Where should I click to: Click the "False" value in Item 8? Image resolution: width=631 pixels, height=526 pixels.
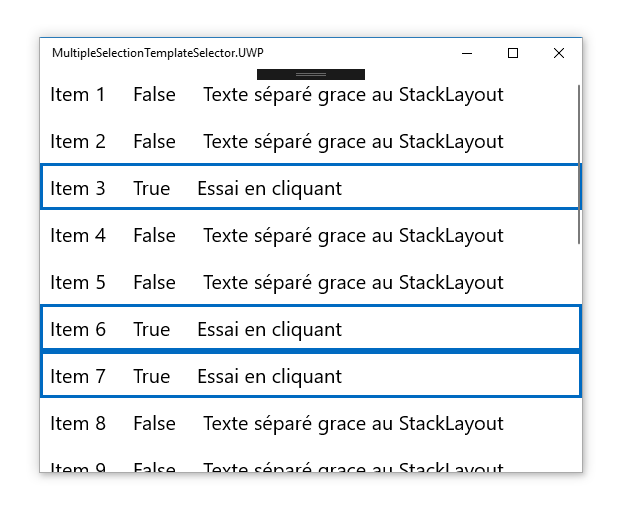click(154, 424)
